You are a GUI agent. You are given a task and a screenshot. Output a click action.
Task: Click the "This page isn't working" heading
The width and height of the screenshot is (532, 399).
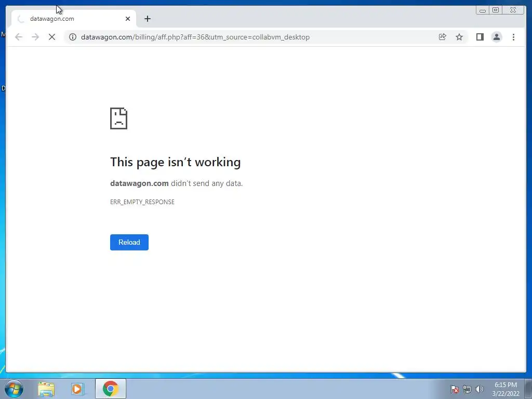point(176,162)
